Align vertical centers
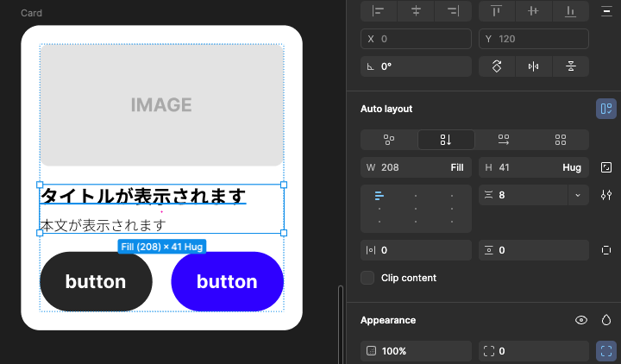 (x=534, y=11)
